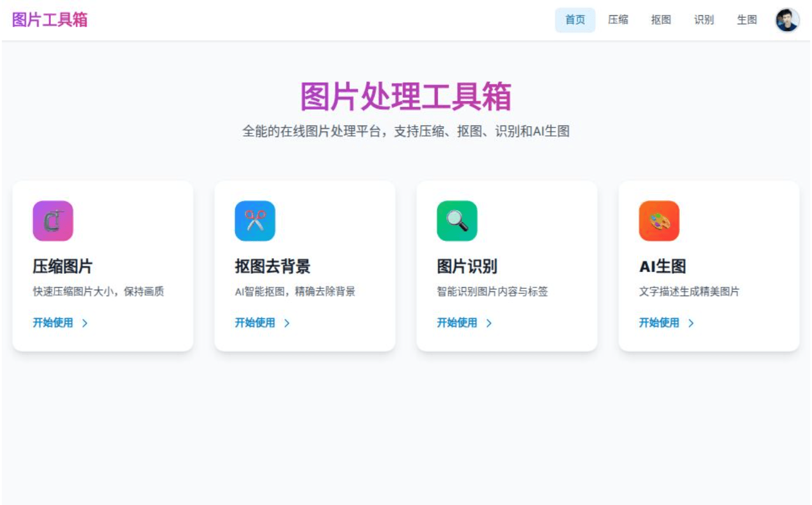Click 开始使用 under AI生图
Screen dimensions: 812x505
click(659, 323)
